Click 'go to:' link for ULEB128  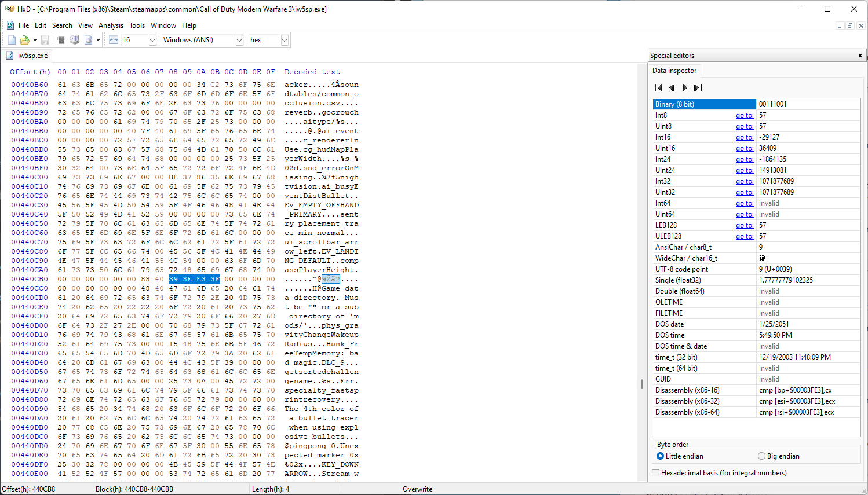[x=745, y=236]
